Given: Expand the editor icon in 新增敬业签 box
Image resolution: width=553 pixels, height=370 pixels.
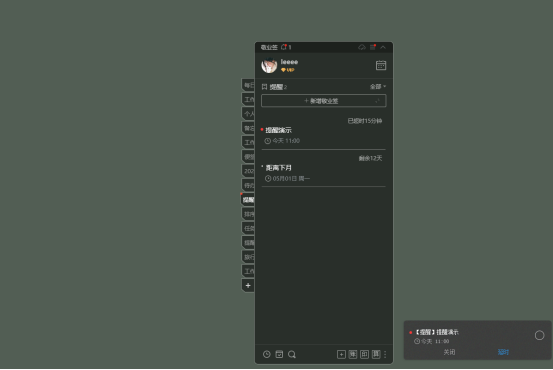Looking at the screenshot, I should [377, 101].
